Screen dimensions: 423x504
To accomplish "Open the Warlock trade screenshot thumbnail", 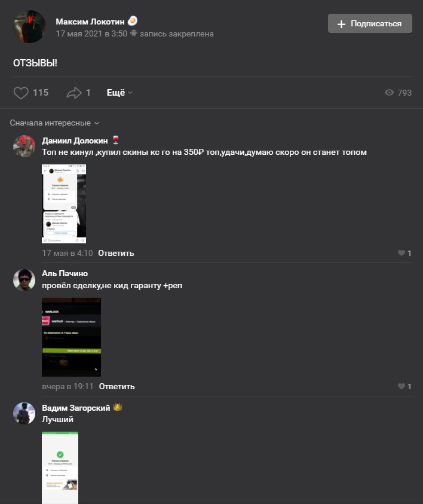I will pos(71,337).
